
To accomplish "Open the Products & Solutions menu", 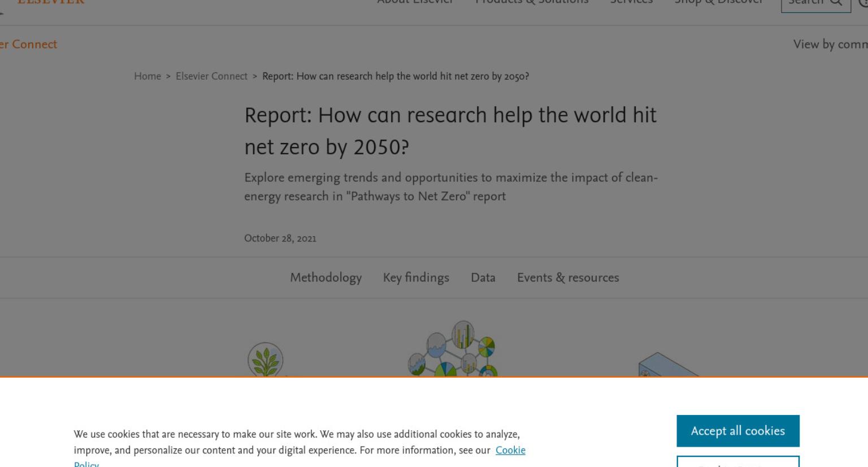I will pos(532,2).
